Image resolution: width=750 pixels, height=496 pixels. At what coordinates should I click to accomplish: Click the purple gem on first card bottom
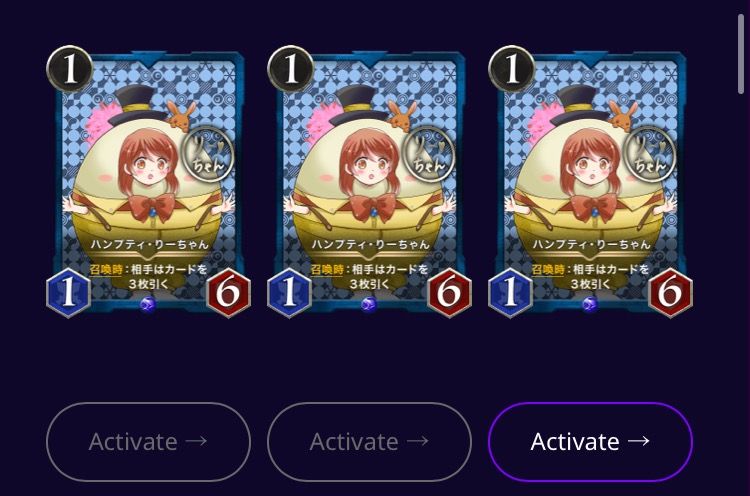(x=148, y=304)
